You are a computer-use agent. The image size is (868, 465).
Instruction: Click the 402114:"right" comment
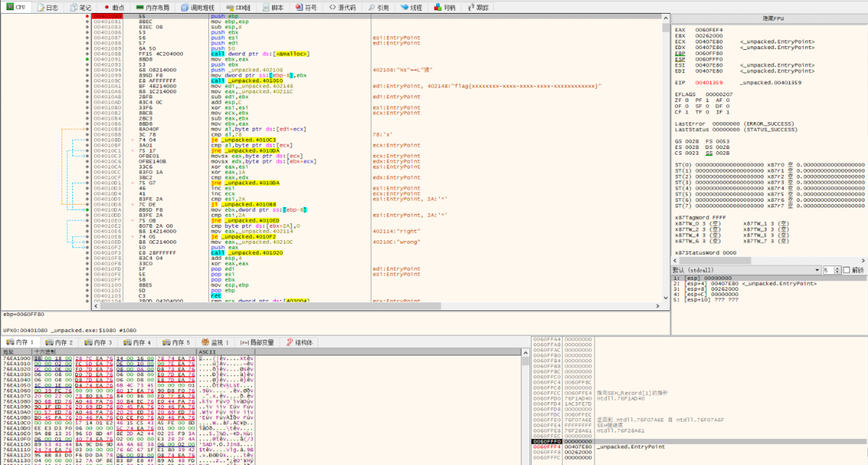[396, 231]
